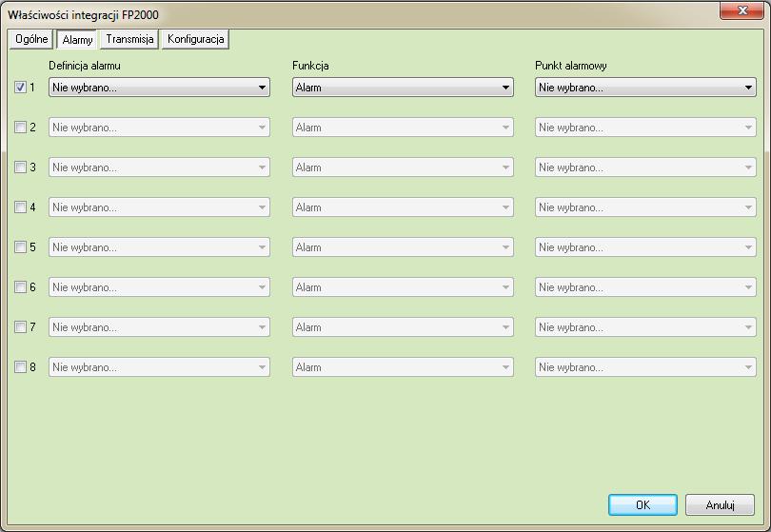771x532 pixels.
Task: Open Definicja alarmu dropdown in row 2
Action: (x=159, y=128)
